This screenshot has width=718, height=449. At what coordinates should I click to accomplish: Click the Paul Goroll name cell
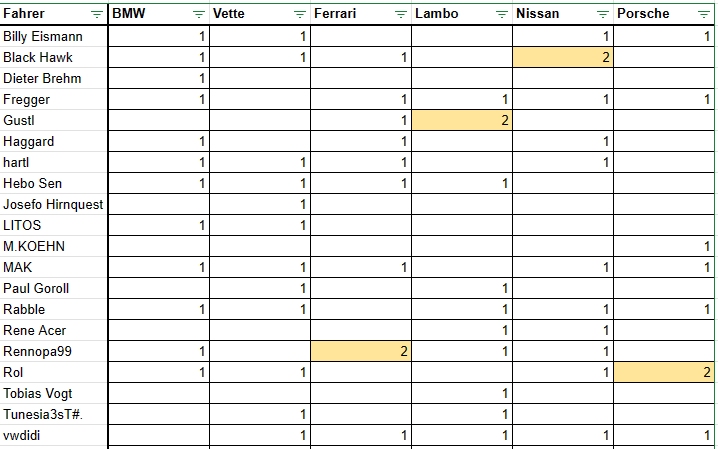pyautogui.click(x=53, y=288)
